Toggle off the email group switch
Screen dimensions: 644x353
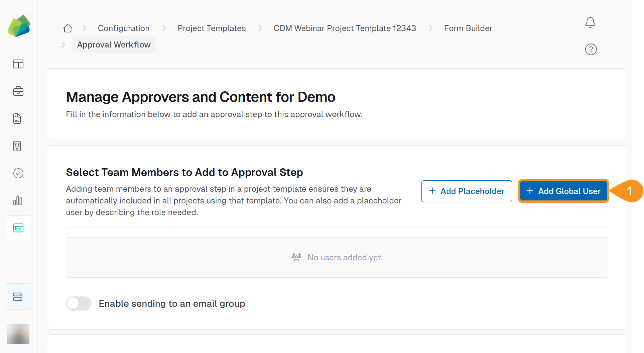(79, 303)
